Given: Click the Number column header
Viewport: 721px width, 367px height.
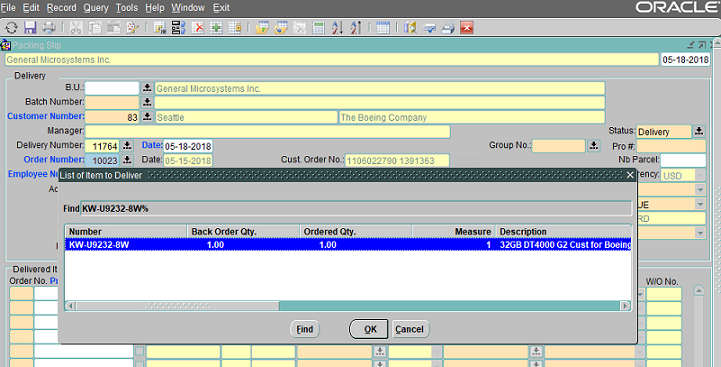Looking at the screenshot, I should (126, 232).
